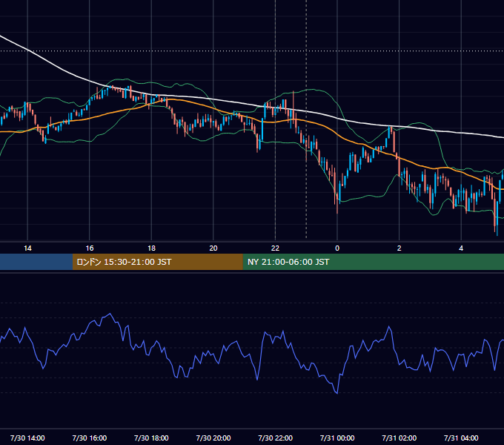
Task: Click the 7/31 00:00 date label
Action: click(x=337, y=438)
